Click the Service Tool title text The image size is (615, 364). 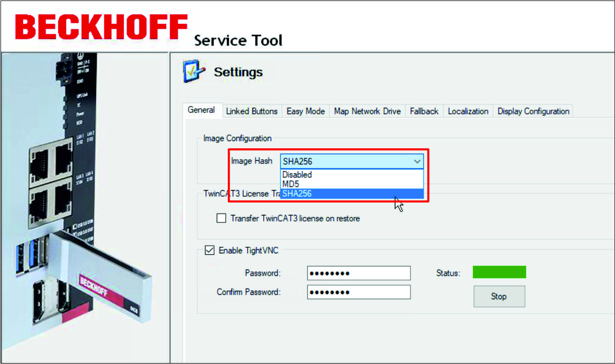(x=238, y=40)
